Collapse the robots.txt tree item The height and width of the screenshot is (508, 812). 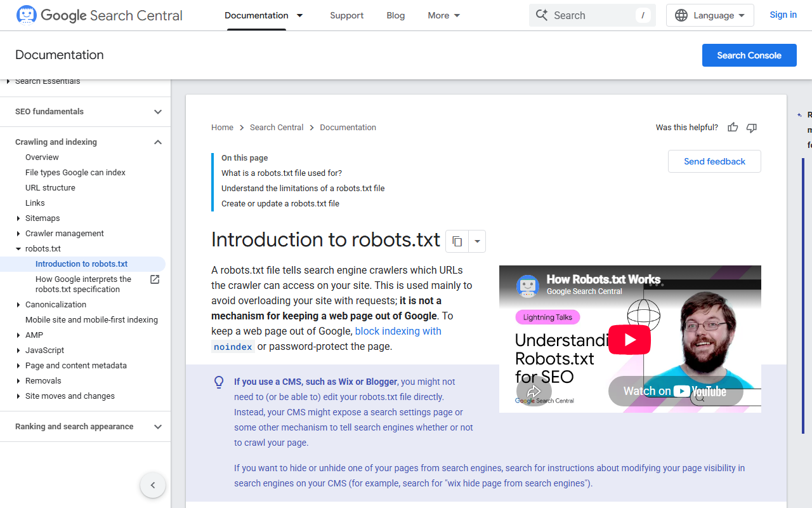(x=18, y=249)
